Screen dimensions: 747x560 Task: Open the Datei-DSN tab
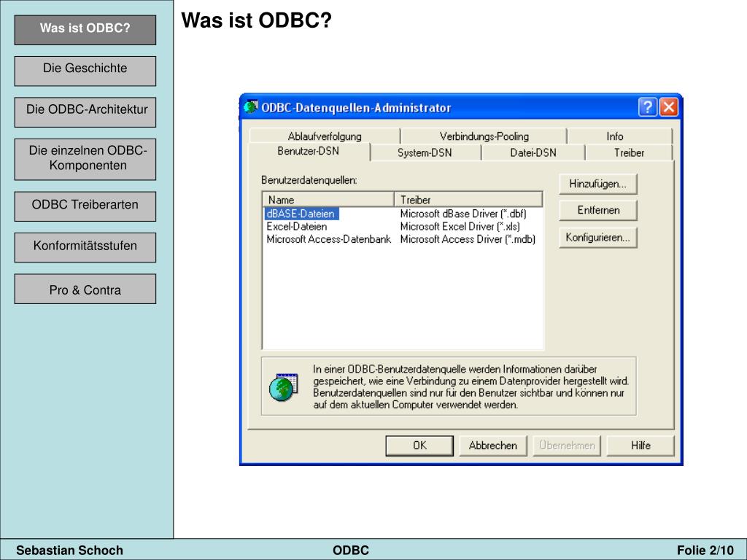click(x=533, y=153)
